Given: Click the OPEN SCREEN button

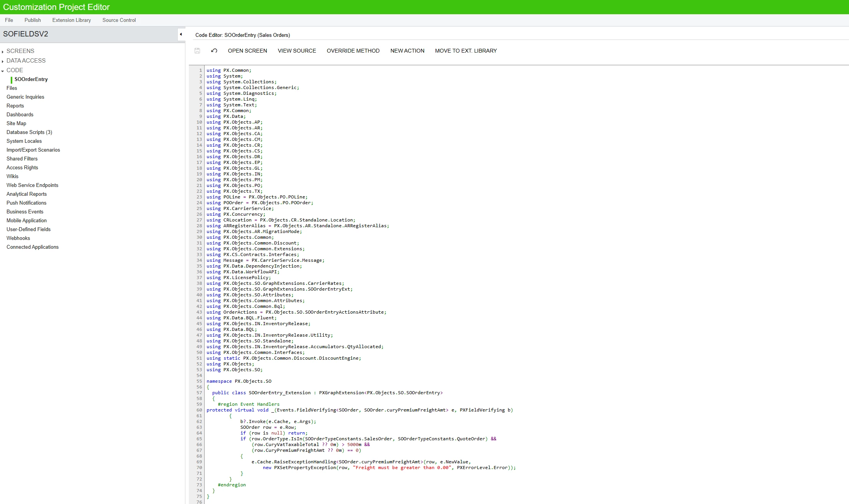Looking at the screenshot, I should (247, 51).
